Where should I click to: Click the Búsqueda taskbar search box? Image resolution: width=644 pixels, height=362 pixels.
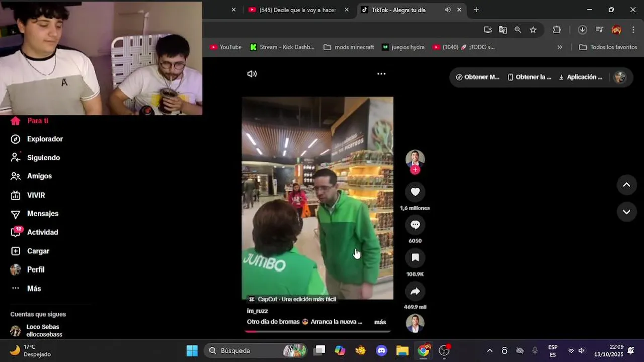coord(256,350)
